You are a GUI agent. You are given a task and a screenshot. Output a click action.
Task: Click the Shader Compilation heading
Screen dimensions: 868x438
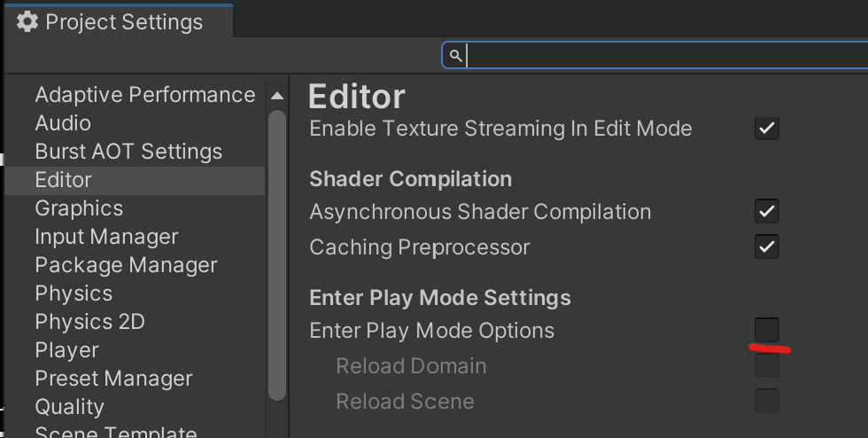(x=410, y=179)
